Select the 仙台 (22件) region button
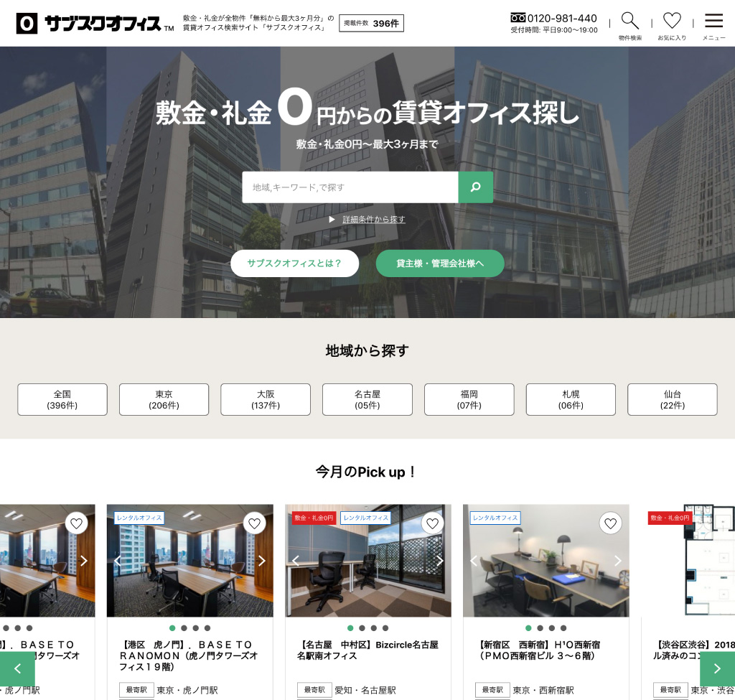 click(x=673, y=399)
